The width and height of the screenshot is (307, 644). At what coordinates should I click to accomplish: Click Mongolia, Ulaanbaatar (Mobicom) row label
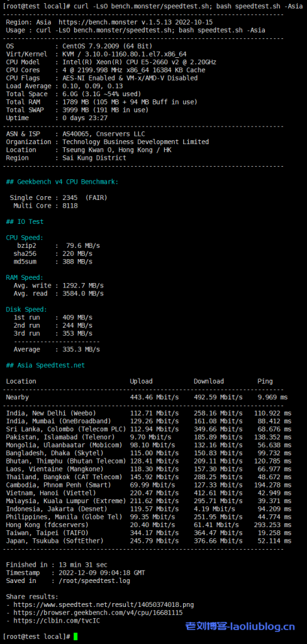pos(64,445)
